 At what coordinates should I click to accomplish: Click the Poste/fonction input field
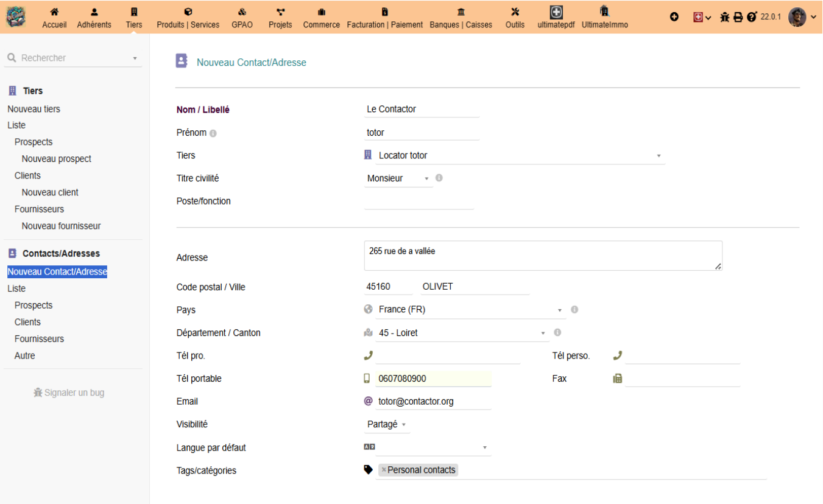tap(419, 201)
